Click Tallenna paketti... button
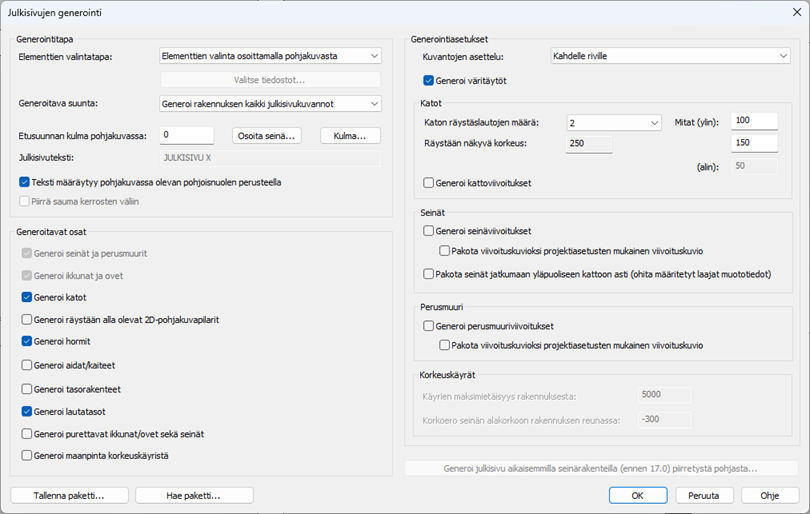The width and height of the screenshot is (810, 514). pyautogui.click(x=69, y=495)
